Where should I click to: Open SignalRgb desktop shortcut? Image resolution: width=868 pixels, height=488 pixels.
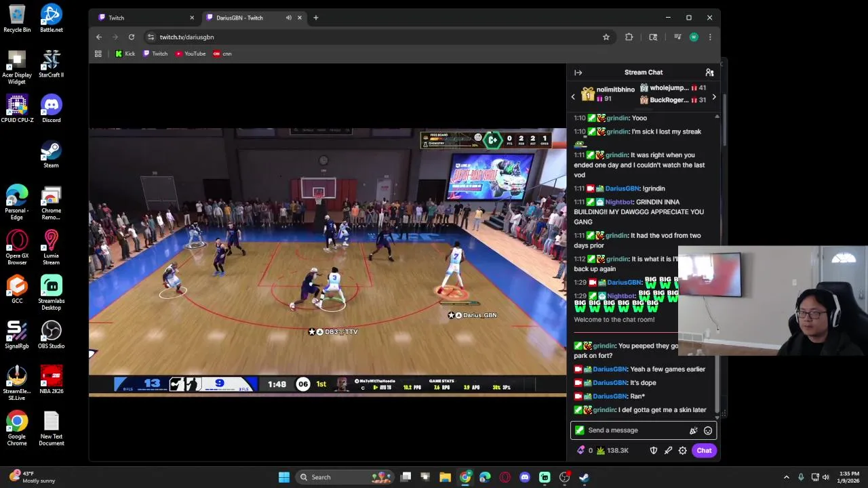(x=17, y=335)
